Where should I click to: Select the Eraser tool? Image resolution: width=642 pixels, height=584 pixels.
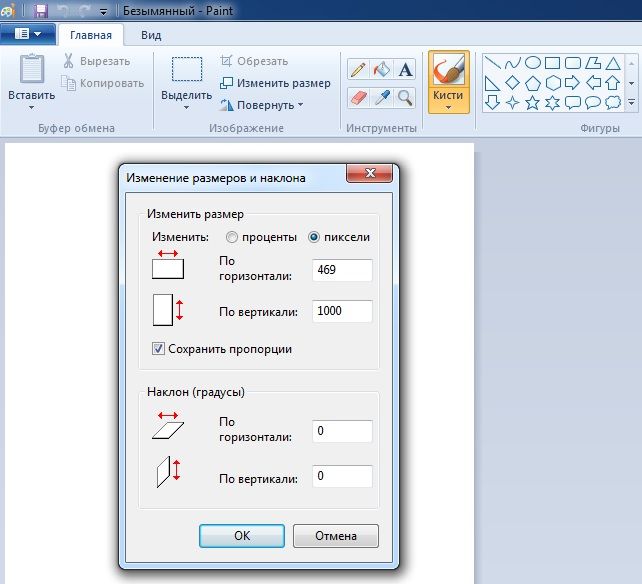pyautogui.click(x=358, y=97)
